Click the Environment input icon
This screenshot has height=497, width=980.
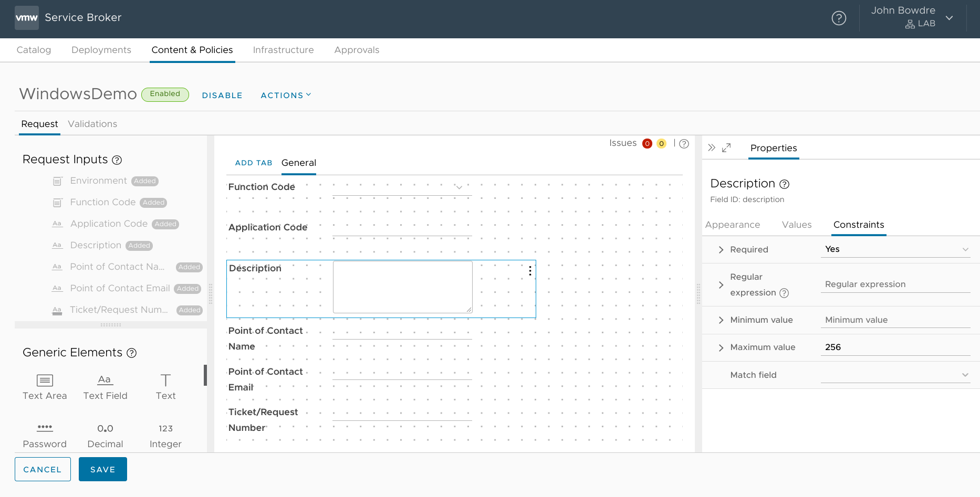[x=58, y=181]
